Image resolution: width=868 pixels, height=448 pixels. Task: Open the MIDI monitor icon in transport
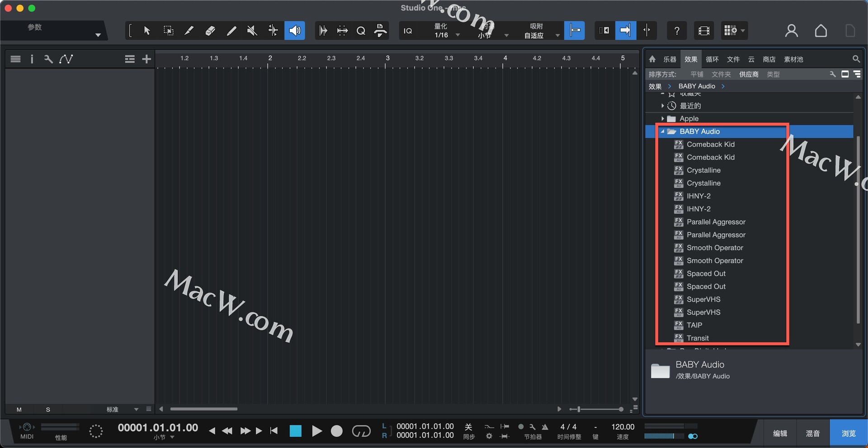(x=27, y=427)
